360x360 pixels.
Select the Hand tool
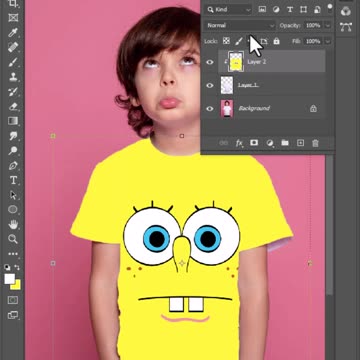(x=13, y=224)
